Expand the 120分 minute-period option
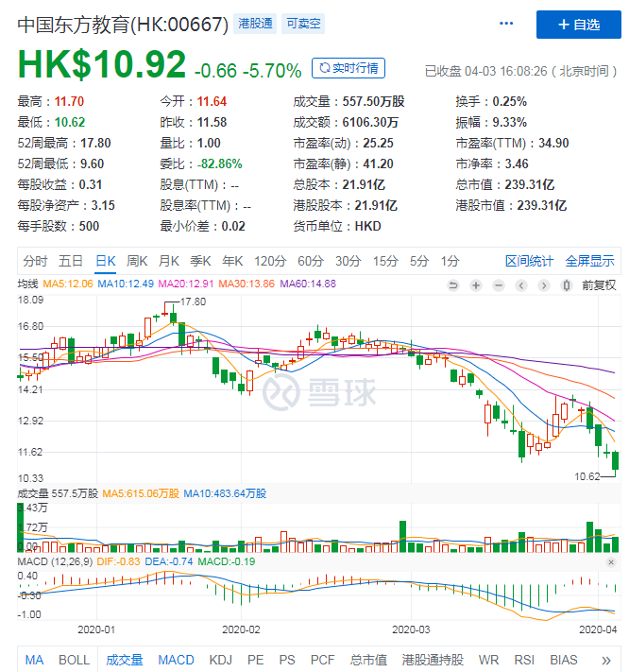Viewport: 629px width, 672px height. [269, 261]
